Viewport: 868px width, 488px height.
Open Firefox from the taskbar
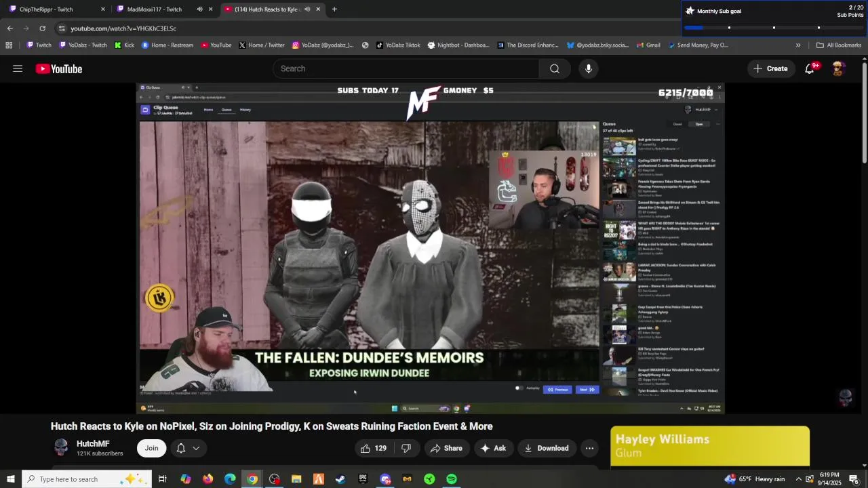(x=208, y=479)
